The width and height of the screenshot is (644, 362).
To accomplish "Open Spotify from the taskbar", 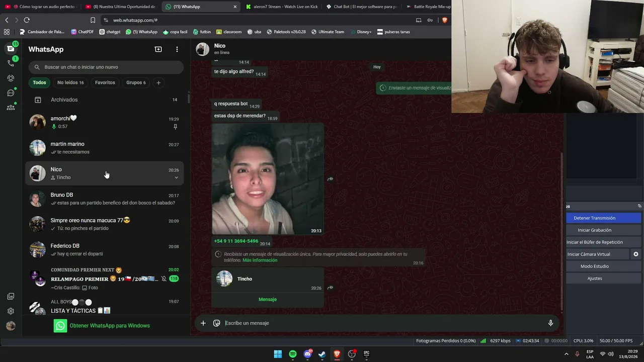I will (293, 354).
